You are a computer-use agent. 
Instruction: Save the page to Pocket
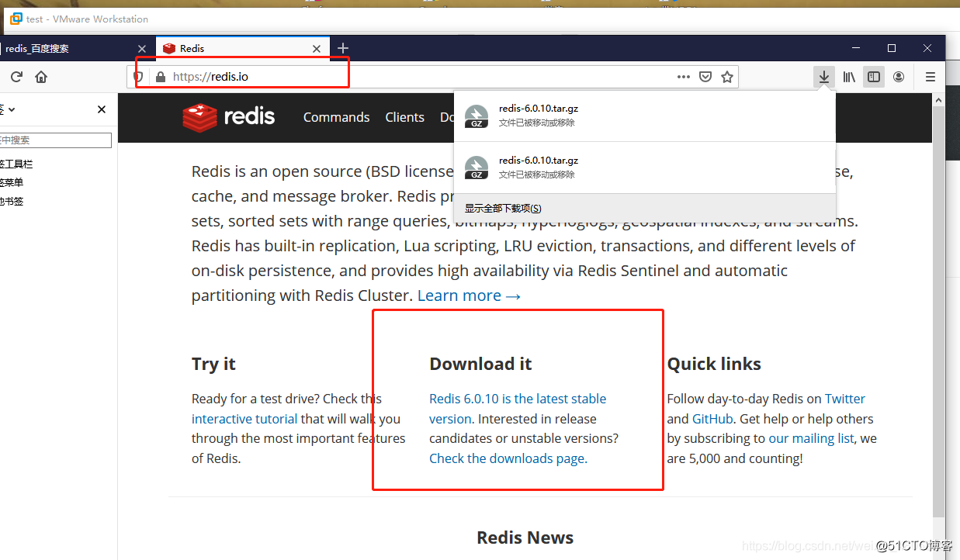(x=705, y=77)
